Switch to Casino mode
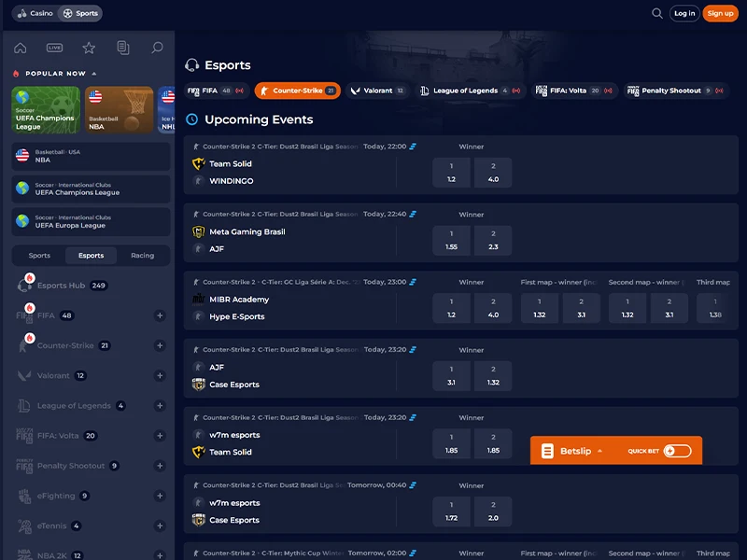The height and width of the screenshot is (560, 747). coord(35,13)
